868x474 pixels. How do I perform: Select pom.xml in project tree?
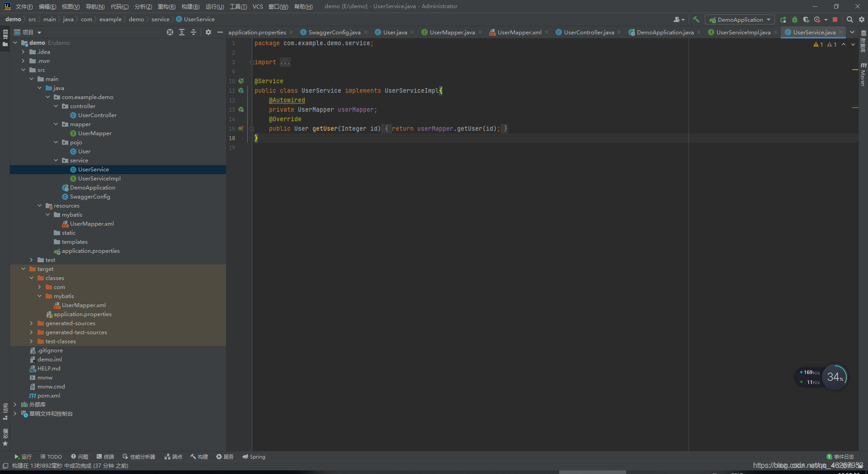coord(48,396)
